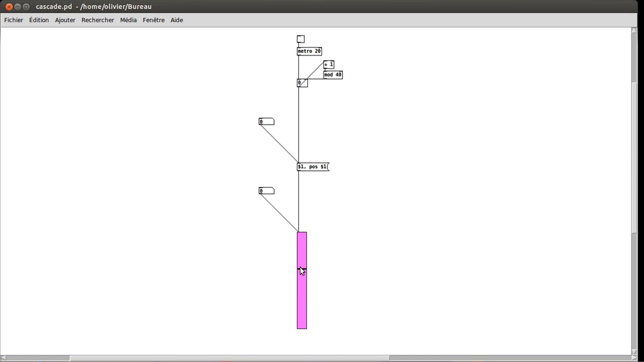This screenshot has height=362, width=644.
Task: Click the scroll up arrow
Action: [634, 31]
